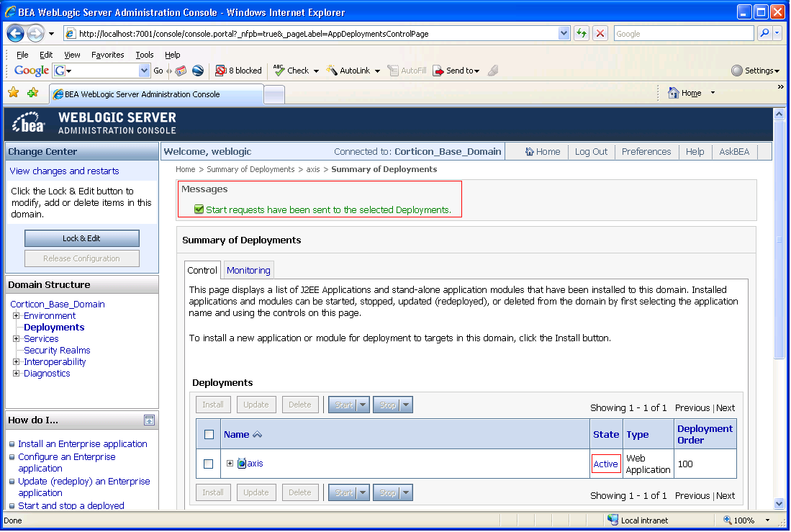
Task: Click the magnifier search icon beside the Google box
Action: click(765, 33)
